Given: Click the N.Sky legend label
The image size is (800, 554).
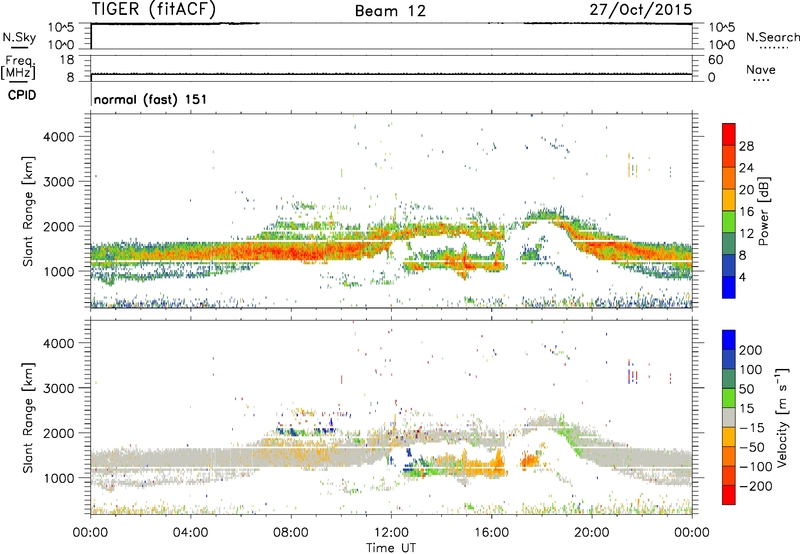Looking at the screenshot, I should pos(19,37).
